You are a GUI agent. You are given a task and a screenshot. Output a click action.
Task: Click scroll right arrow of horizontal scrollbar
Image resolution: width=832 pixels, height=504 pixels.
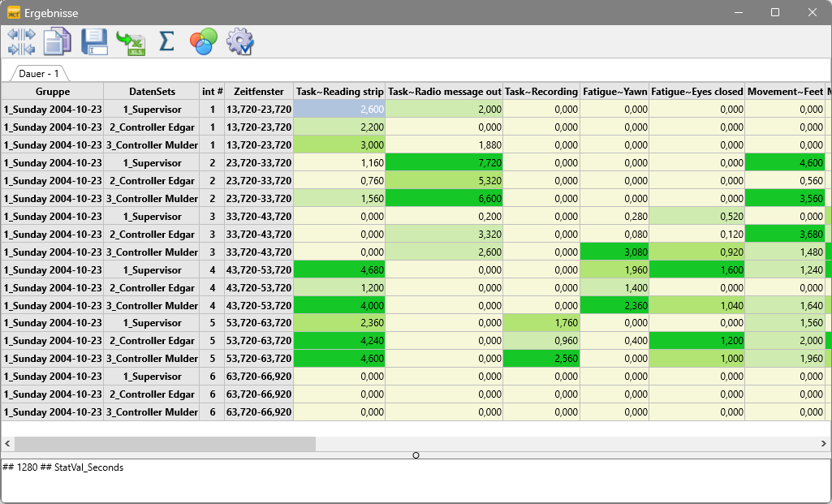click(824, 443)
